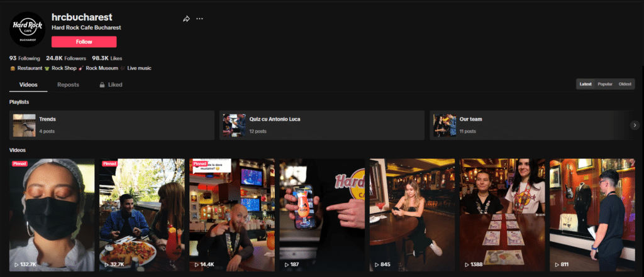Image resolution: width=644 pixels, height=277 pixels.
Task: Click the play icon beside 32.7K
Action: [x=106, y=264]
